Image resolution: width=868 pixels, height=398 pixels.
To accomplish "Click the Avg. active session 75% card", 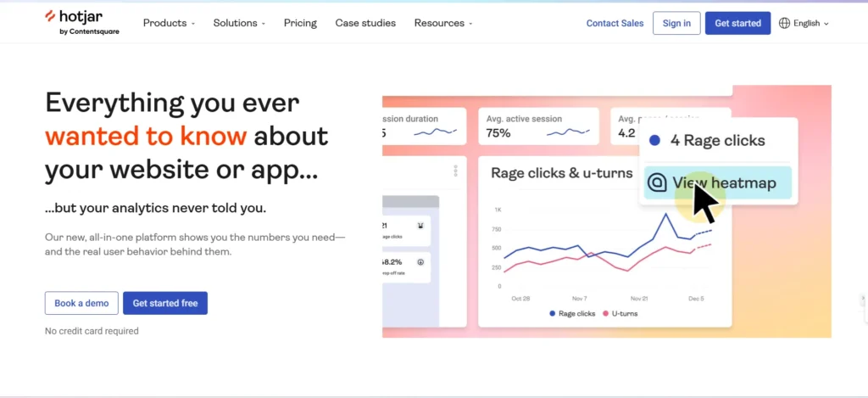I will 538,126.
